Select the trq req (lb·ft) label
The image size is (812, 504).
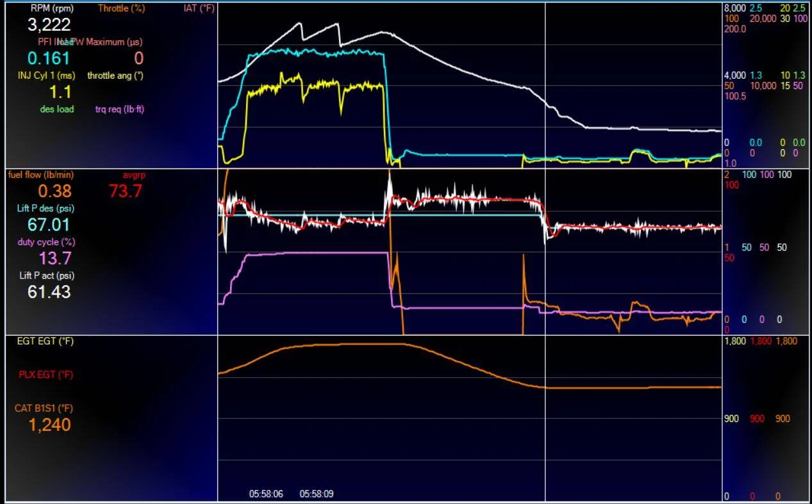tap(120, 109)
